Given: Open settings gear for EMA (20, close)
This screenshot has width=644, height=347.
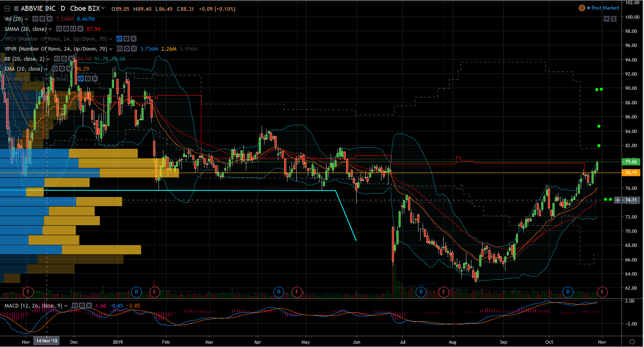Looking at the screenshot, I should pos(62,69).
